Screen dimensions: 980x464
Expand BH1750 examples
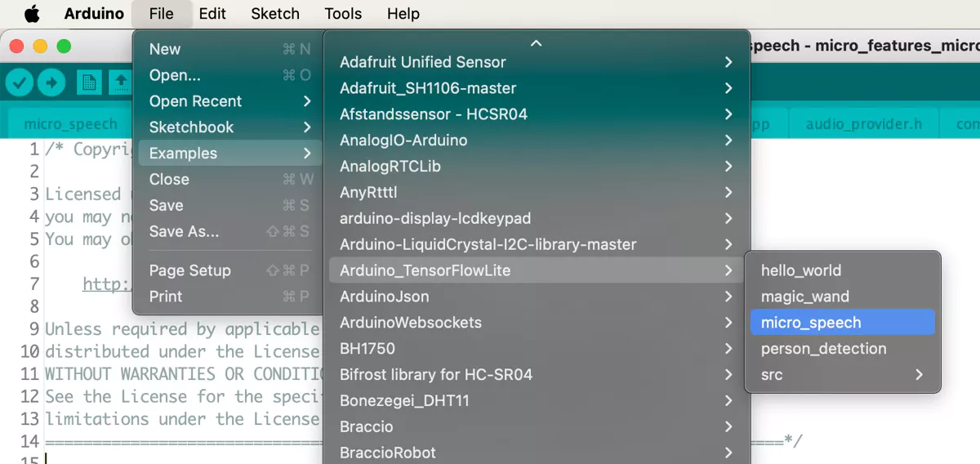tap(537, 349)
